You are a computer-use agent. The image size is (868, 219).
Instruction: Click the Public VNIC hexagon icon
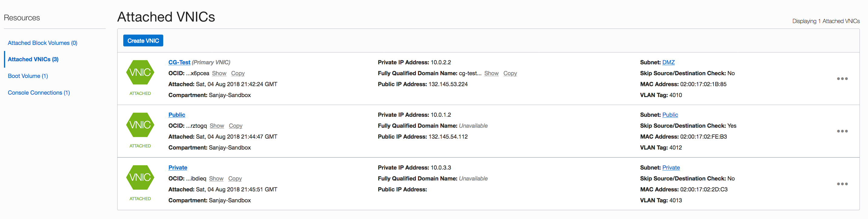140,125
